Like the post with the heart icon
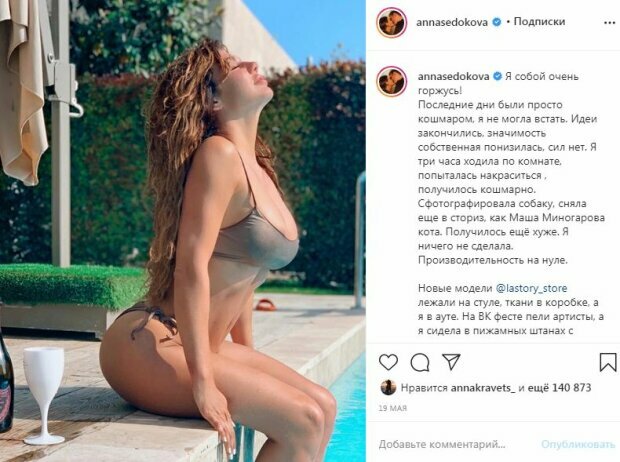 coord(388,362)
